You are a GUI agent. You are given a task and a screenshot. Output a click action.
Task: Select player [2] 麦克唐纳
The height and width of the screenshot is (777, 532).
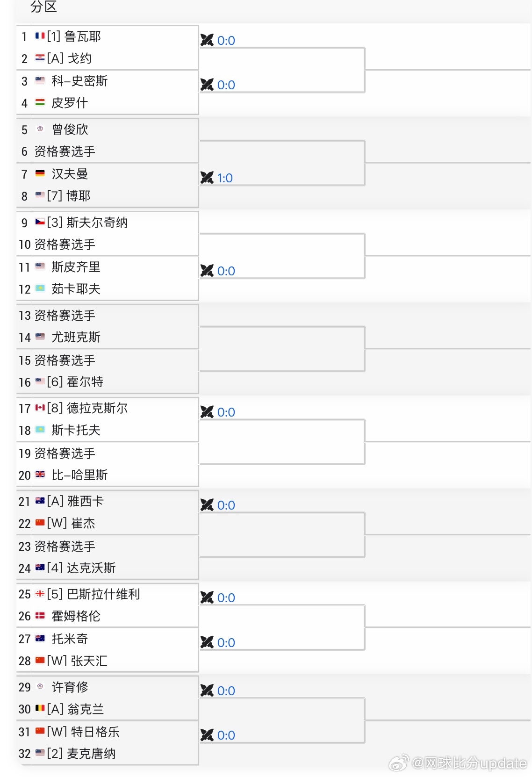point(81,754)
